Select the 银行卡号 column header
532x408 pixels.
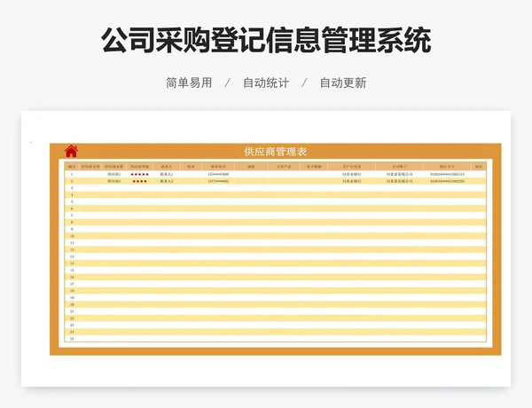(447, 166)
